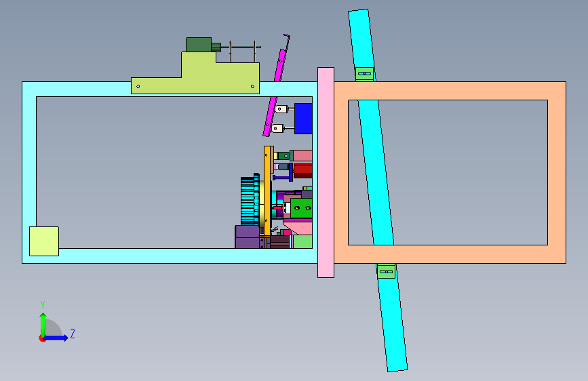Select the light green block at the assembly bottom
The image size is (588, 381).
[302, 241]
